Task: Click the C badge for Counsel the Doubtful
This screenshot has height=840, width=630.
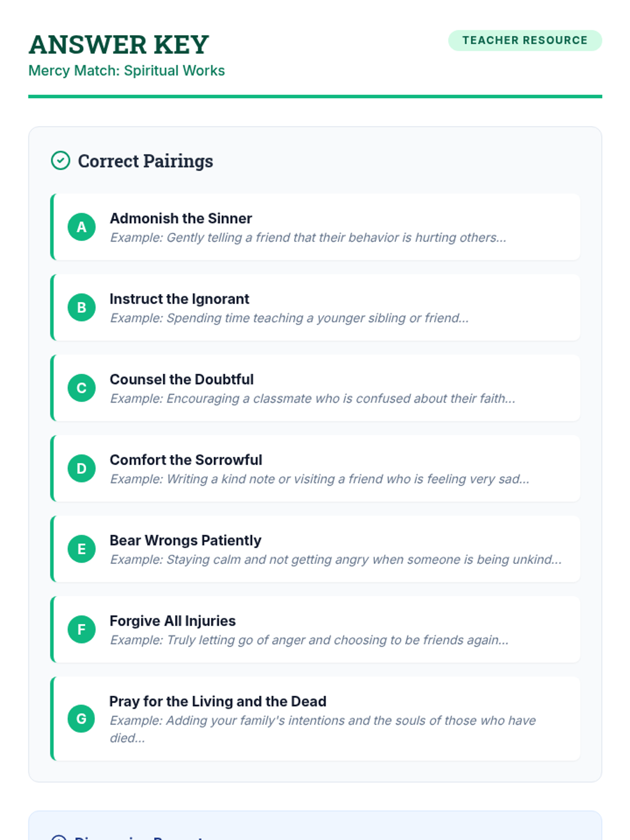Action: pyautogui.click(x=81, y=388)
